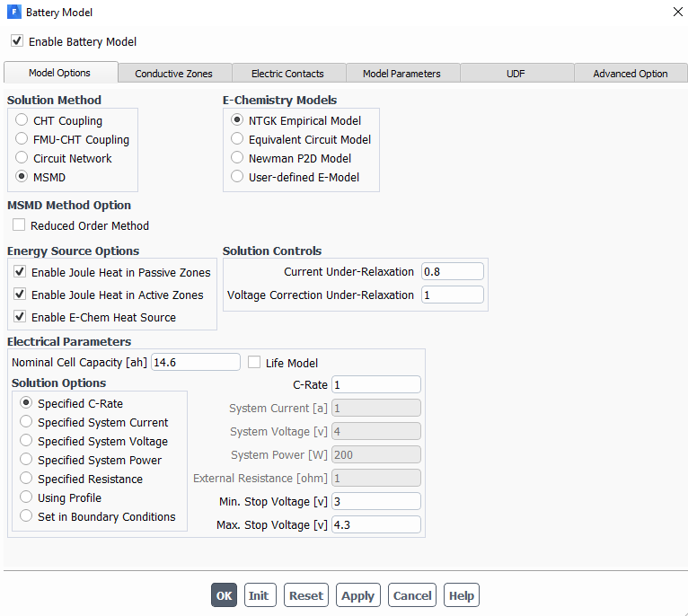The height and width of the screenshot is (616, 688).
Task: Select Specified Resistance option
Action: (x=26, y=479)
